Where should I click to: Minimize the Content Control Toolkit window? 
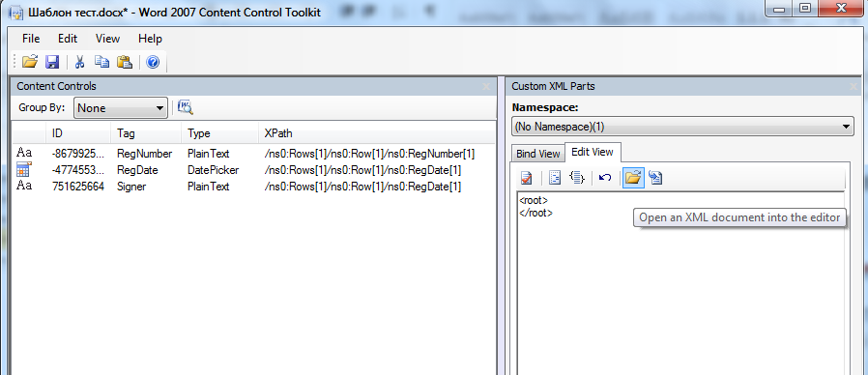click(778, 8)
